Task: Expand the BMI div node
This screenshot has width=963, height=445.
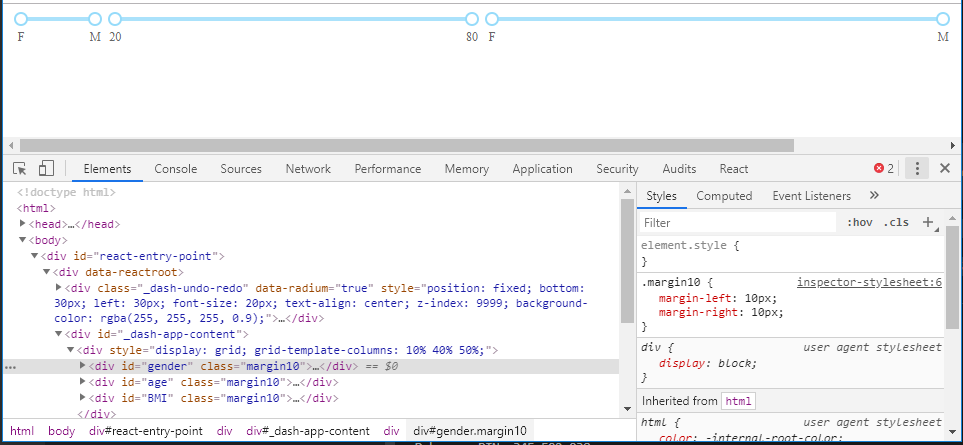Action: pyautogui.click(x=83, y=397)
